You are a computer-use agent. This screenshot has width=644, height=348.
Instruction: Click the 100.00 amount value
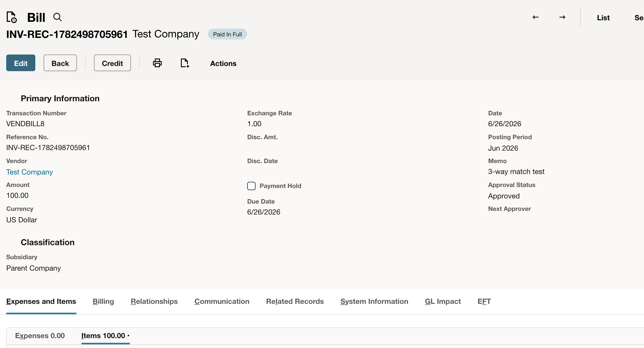point(17,195)
